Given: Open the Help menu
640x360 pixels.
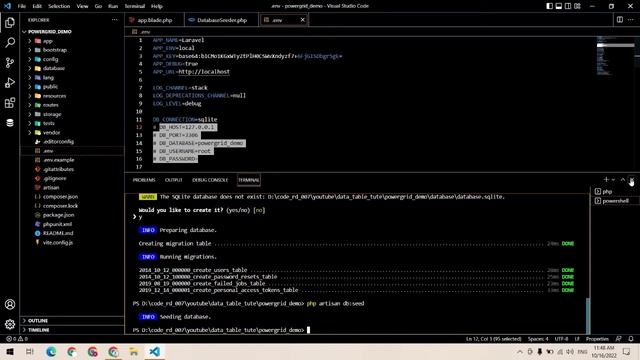Looking at the screenshot, I should (157, 6).
